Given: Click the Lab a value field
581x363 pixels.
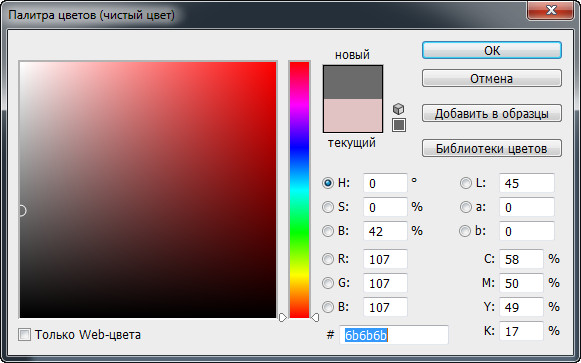Looking at the screenshot, I should 527,207.
